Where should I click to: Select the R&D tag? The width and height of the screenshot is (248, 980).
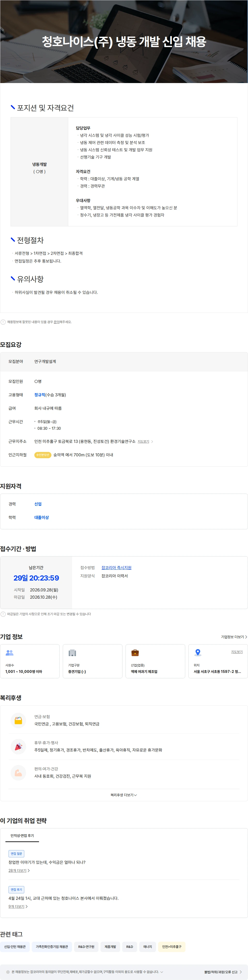[x=129, y=947]
